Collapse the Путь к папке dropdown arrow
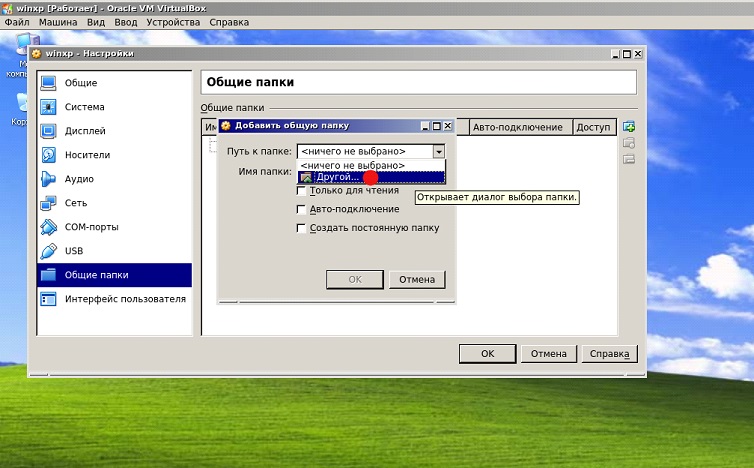754x468 pixels. [x=438, y=151]
